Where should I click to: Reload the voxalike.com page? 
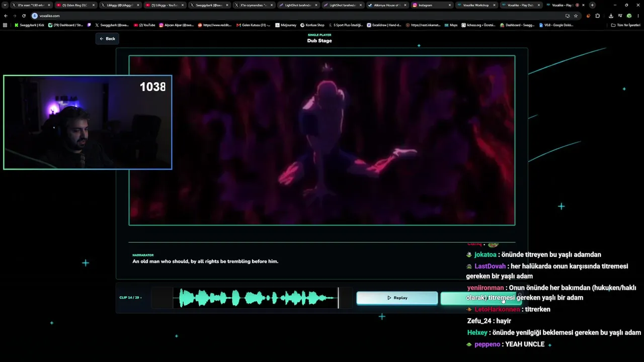(x=24, y=16)
